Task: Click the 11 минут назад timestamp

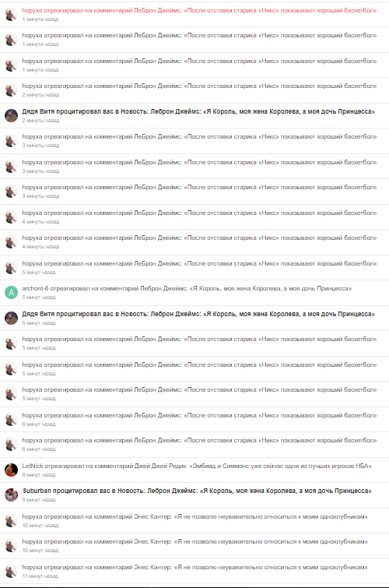Action: click(x=40, y=576)
